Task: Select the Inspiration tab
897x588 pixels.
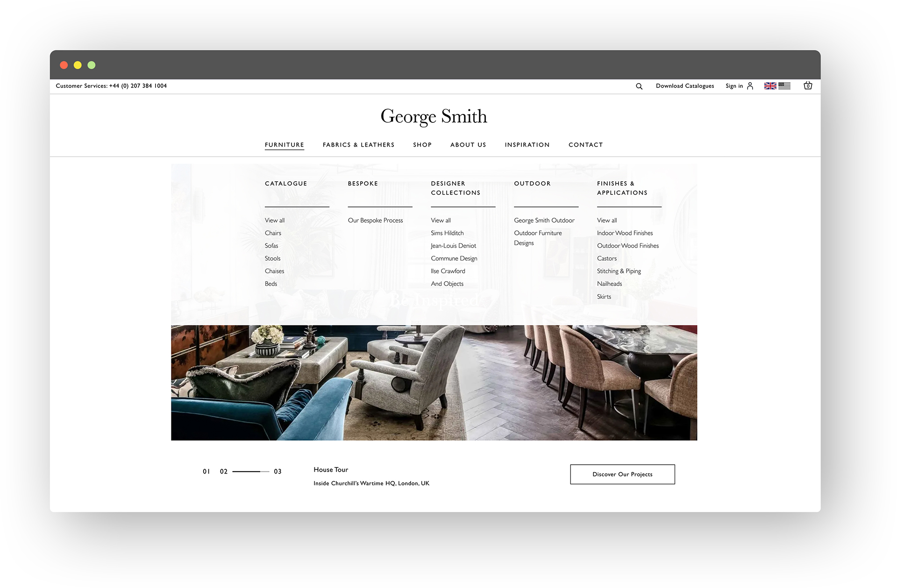Action: coord(527,145)
